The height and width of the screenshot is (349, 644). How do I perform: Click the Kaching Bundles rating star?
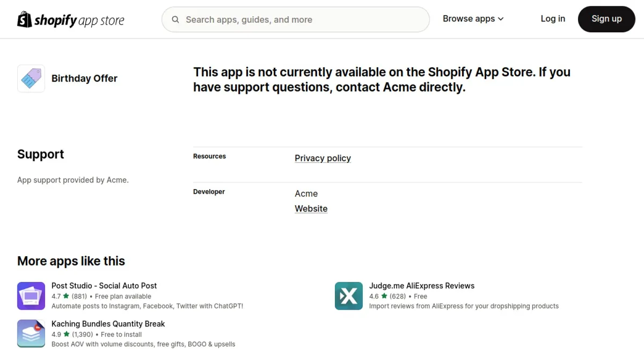point(66,335)
